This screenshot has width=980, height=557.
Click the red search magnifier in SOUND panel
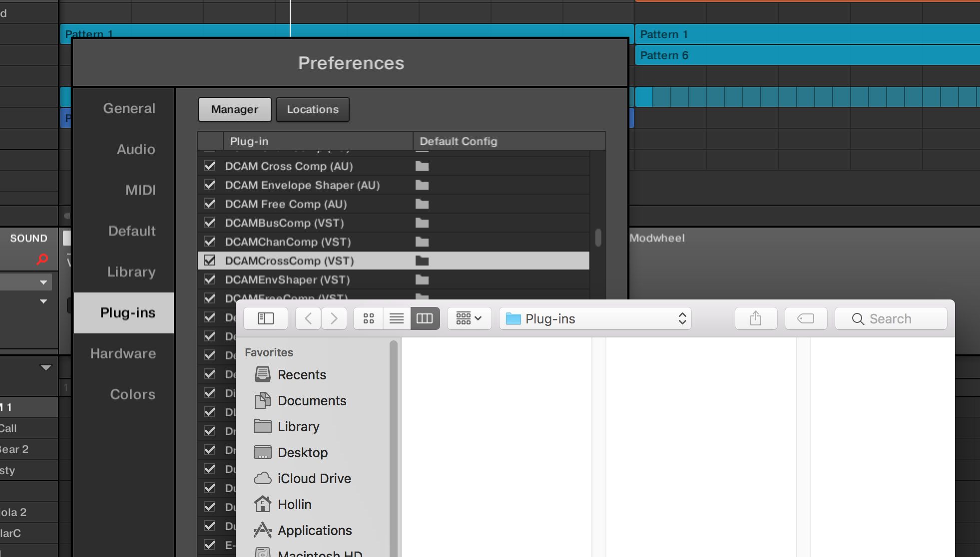coord(42,259)
